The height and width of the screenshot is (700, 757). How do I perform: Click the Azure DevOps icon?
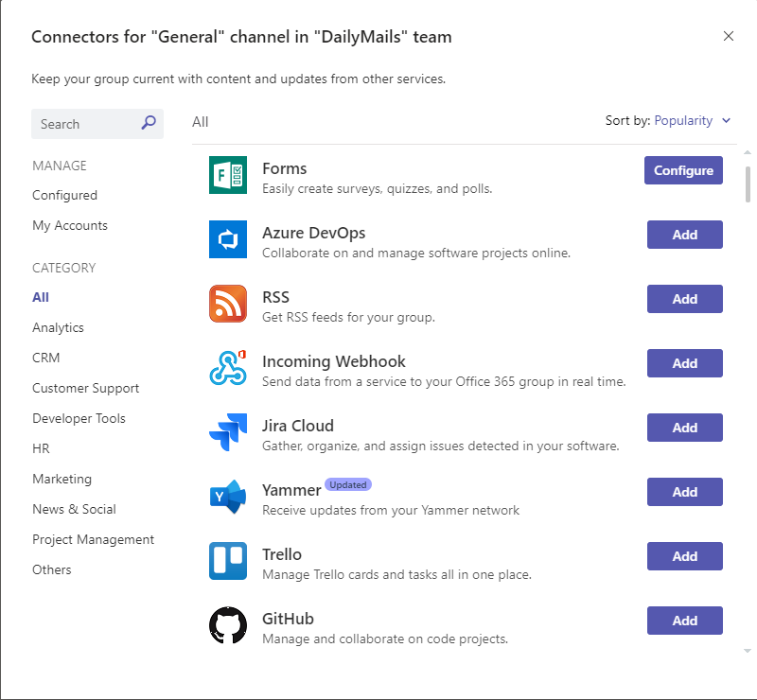pyautogui.click(x=227, y=239)
